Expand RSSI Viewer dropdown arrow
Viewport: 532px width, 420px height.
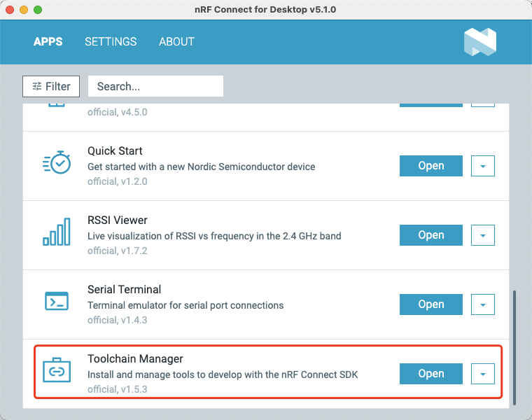pos(483,235)
